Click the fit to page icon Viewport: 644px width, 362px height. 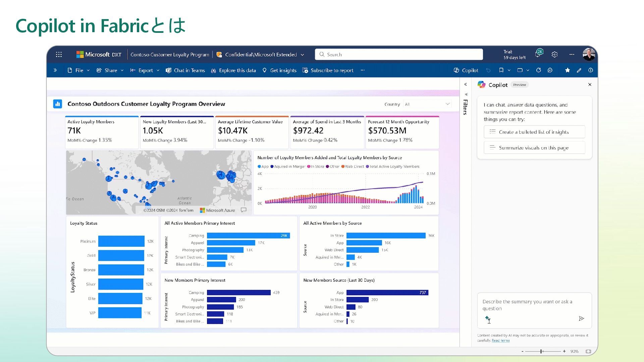[x=588, y=351]
